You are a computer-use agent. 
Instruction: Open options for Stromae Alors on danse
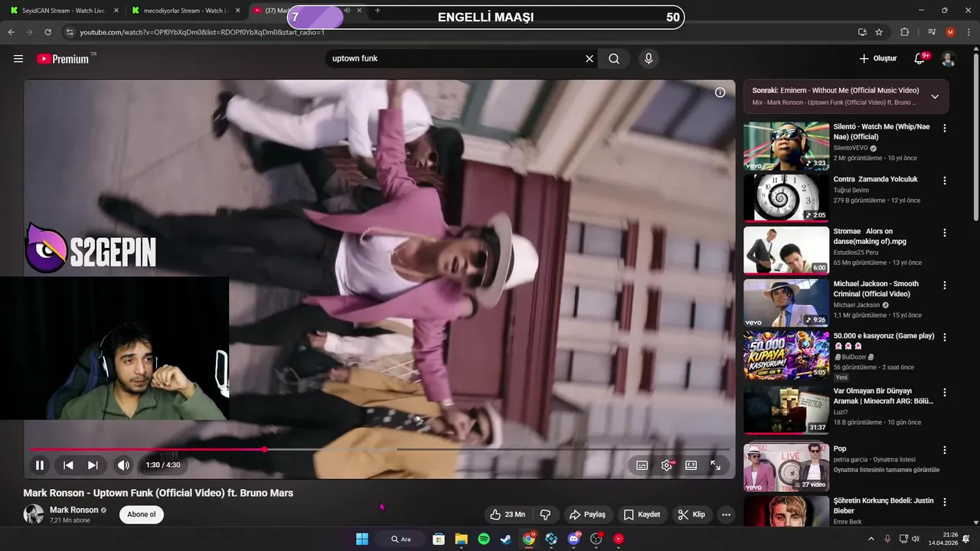coord(944,233)
